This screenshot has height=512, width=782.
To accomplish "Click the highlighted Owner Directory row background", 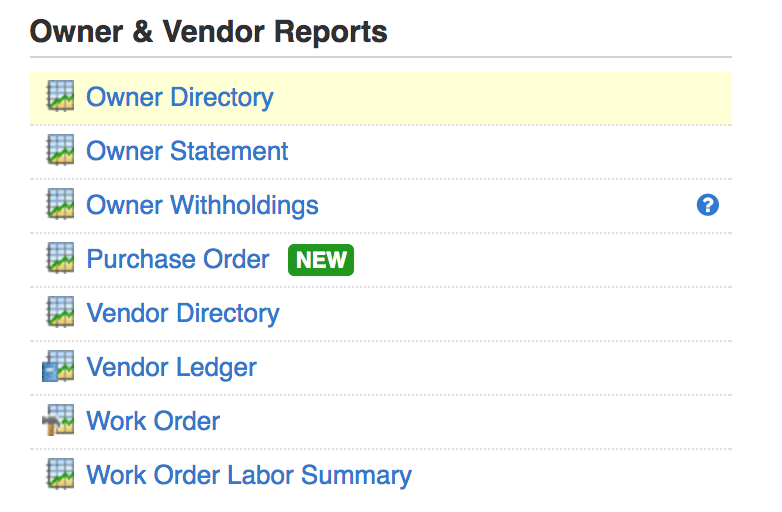I will 500,98.
